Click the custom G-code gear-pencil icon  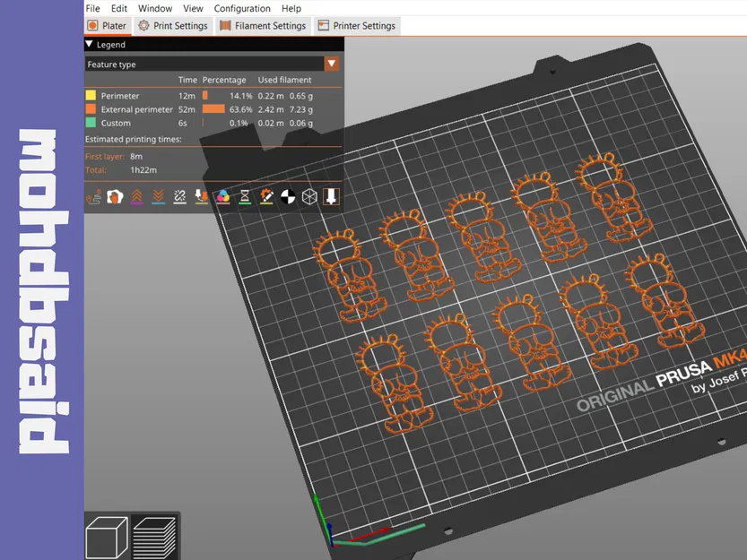(x=266, y=196)
